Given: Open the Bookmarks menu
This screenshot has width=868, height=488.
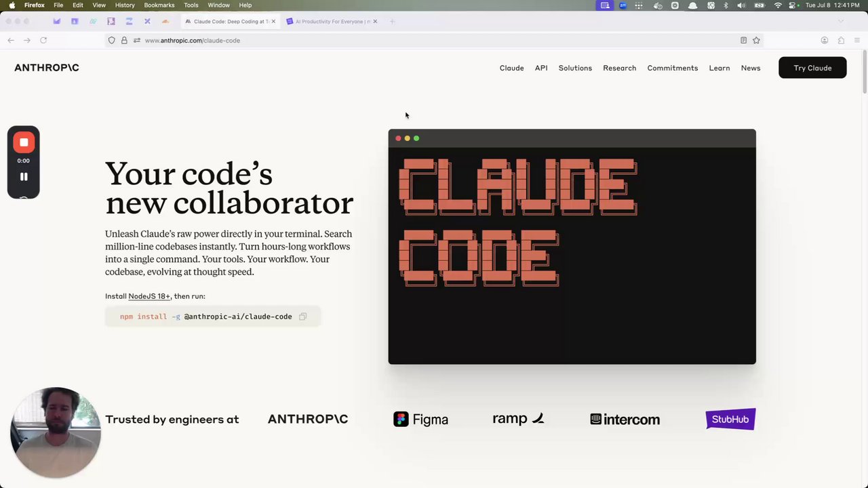Looking at the screenshot, I should [159, 5].
